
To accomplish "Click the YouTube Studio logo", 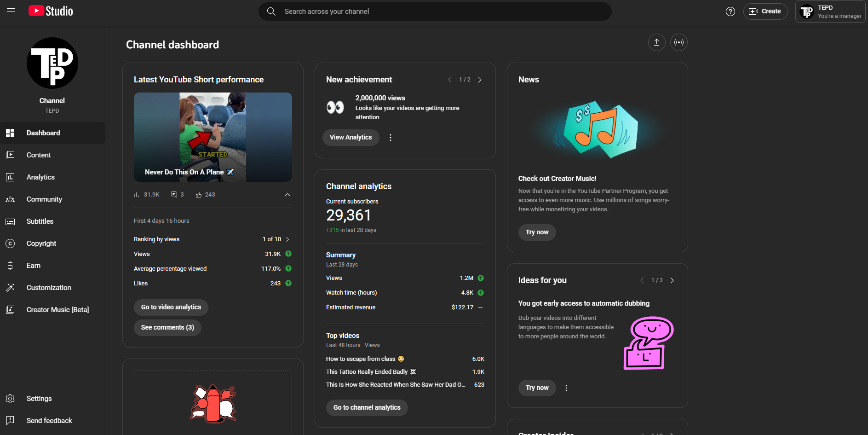I will pyautogui.click(x=51, y=11).
